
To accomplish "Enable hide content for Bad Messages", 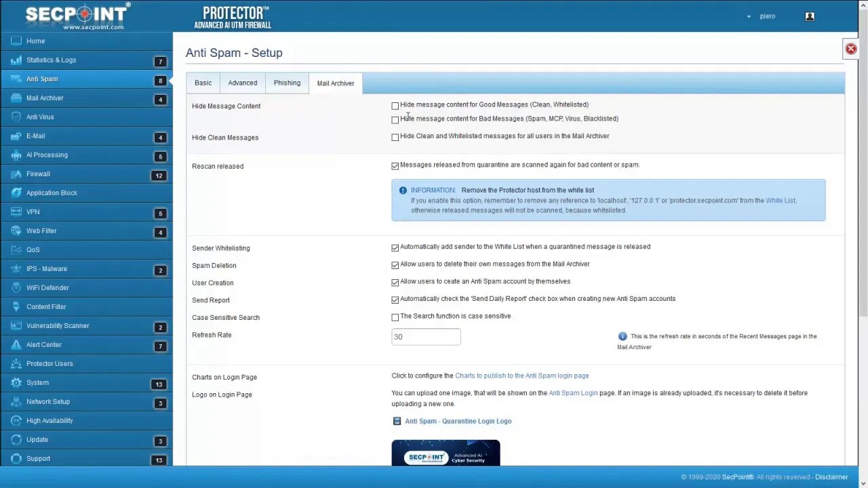I will pyautogui.click(x=395, y=119).
